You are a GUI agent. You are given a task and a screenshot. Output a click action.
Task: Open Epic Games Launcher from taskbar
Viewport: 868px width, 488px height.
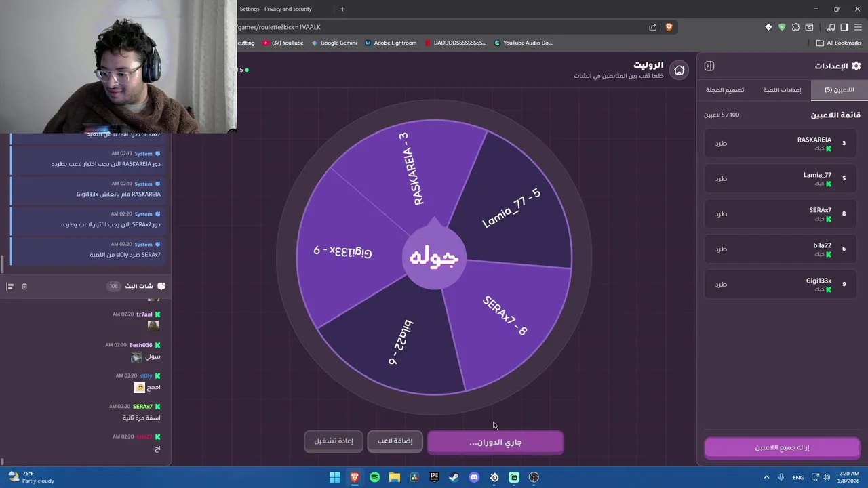(x=434, y=477)
